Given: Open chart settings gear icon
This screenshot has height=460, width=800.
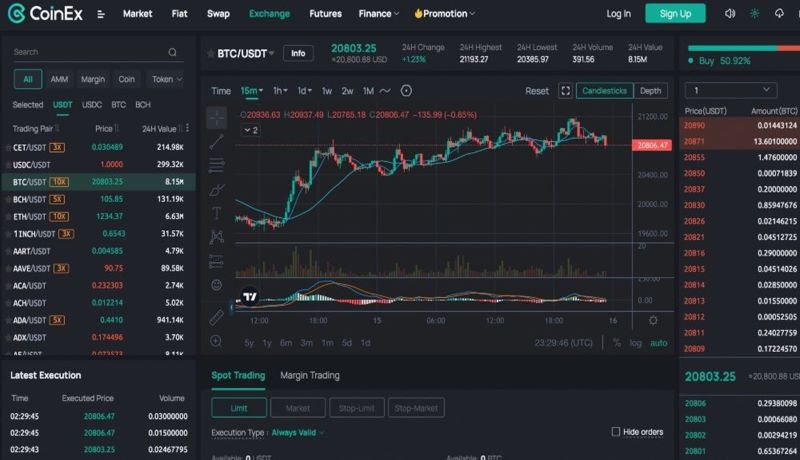Looking at the screenshot, I should (653, 321).
